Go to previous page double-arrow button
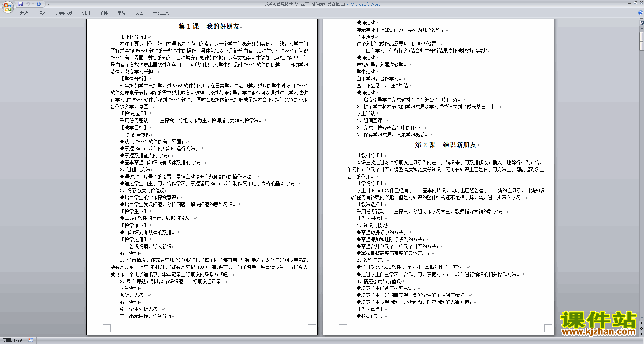 [642, 323]
